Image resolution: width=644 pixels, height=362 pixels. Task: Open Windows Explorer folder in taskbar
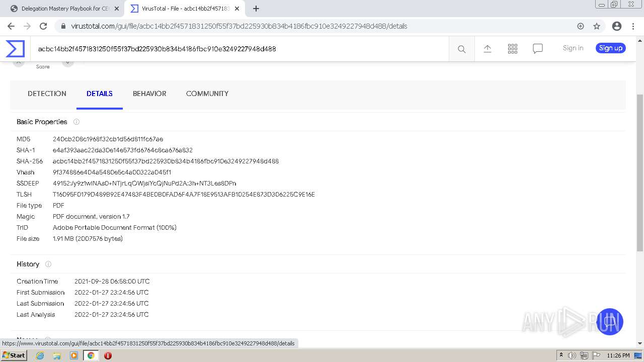57,355
